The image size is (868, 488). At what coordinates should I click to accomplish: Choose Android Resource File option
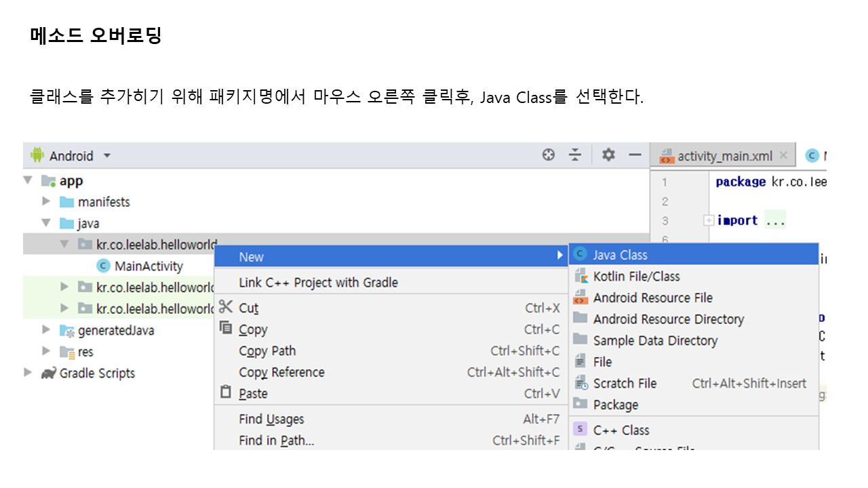(652, 298)
